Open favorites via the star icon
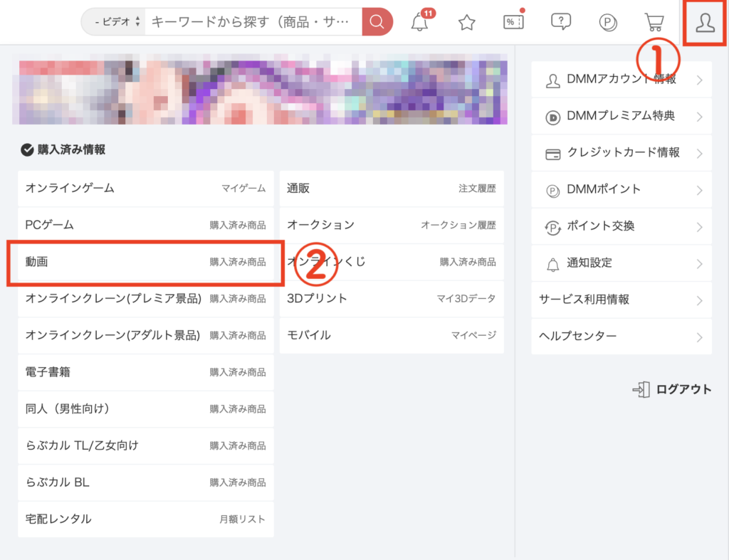729x560 pixels. point(466,22)
